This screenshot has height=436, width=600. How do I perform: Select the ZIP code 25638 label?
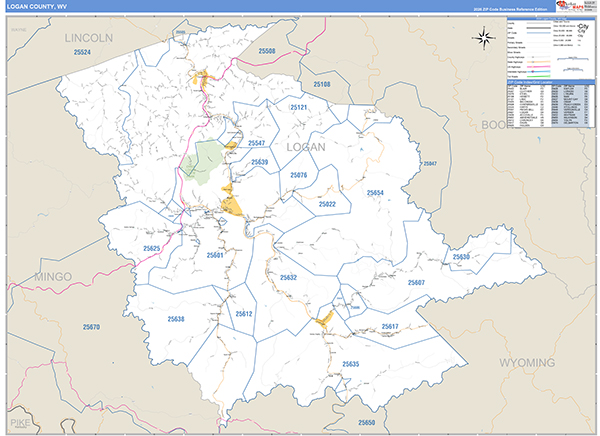[176, 319]
